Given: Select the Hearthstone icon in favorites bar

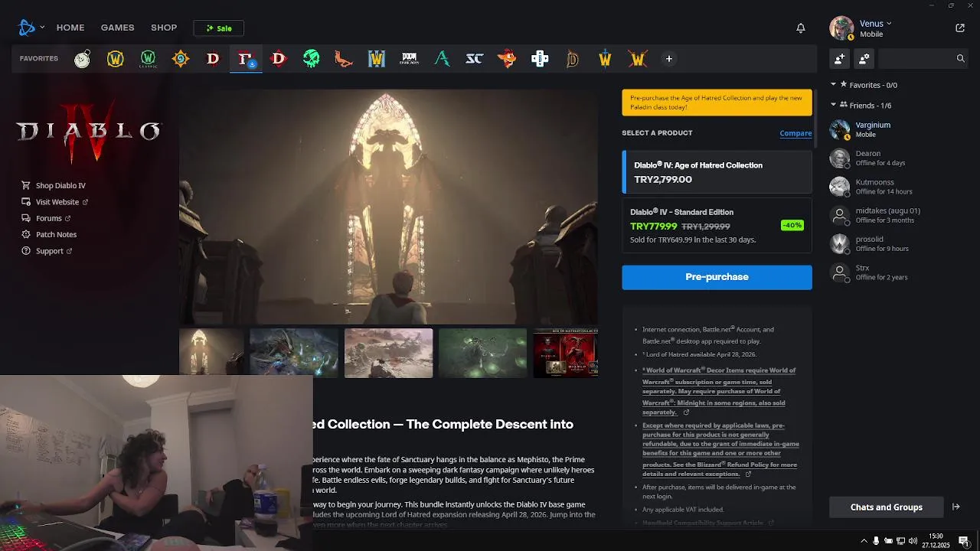Looking at the screenshot, I should [x=181, y=59].
